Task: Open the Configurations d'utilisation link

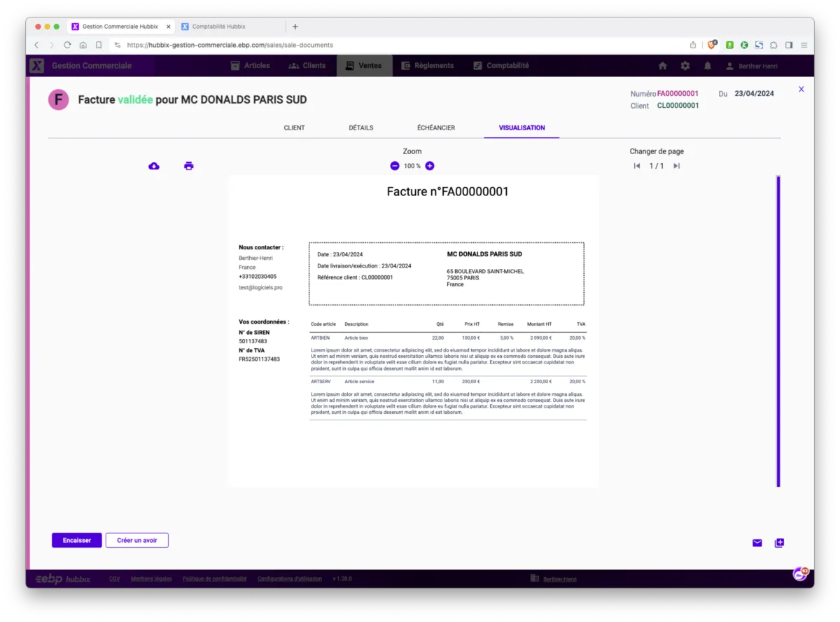Action: click(290, 579)
